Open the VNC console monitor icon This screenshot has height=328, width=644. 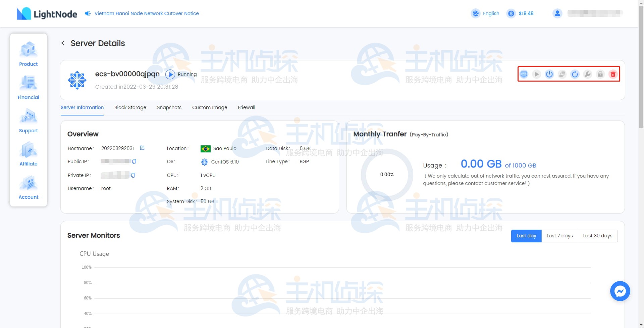click(x=524, y=74)
